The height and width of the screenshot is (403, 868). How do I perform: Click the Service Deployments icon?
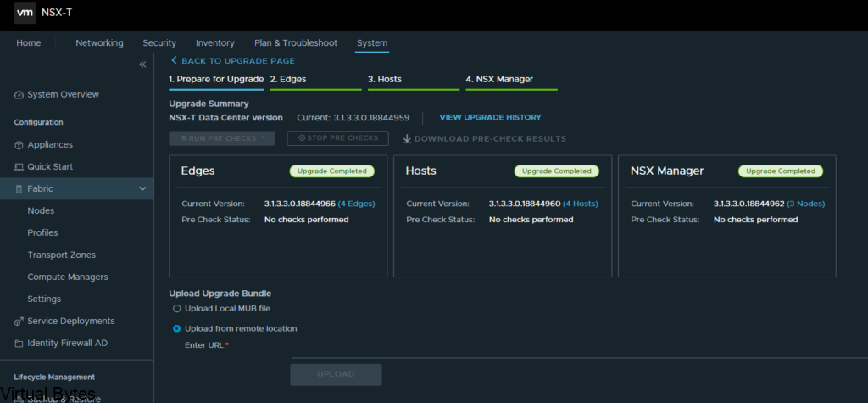click(x=19, y=322)
